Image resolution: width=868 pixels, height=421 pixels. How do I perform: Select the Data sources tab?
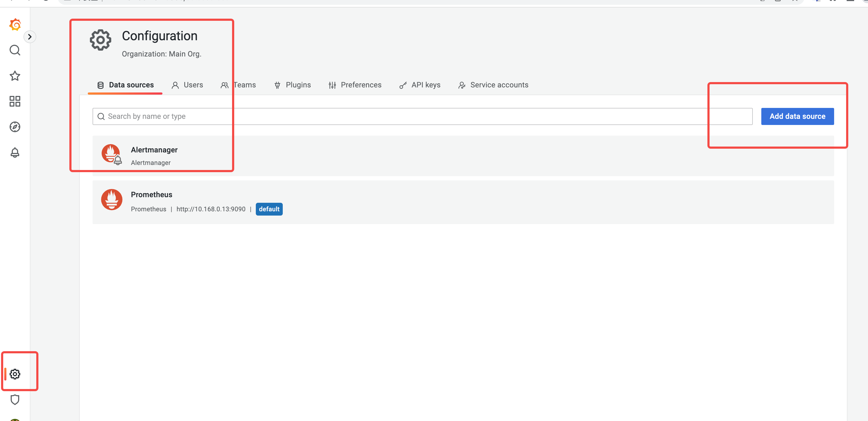(125, 85)
